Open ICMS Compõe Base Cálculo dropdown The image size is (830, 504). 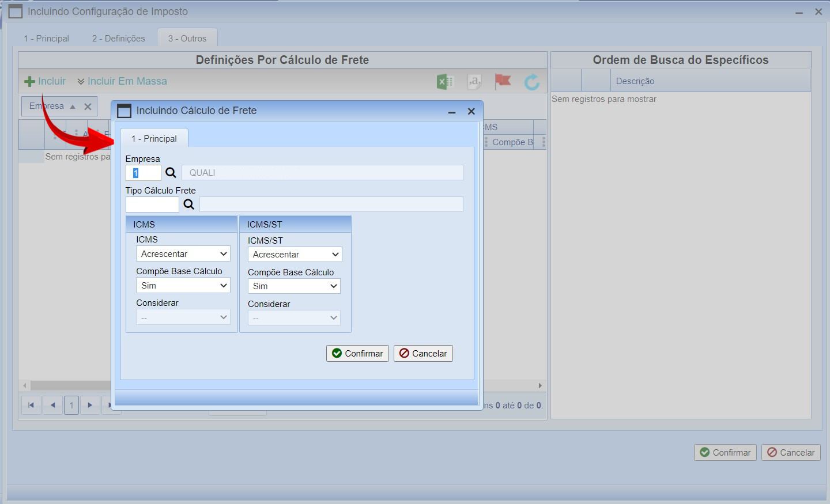(x=183, y=286)
